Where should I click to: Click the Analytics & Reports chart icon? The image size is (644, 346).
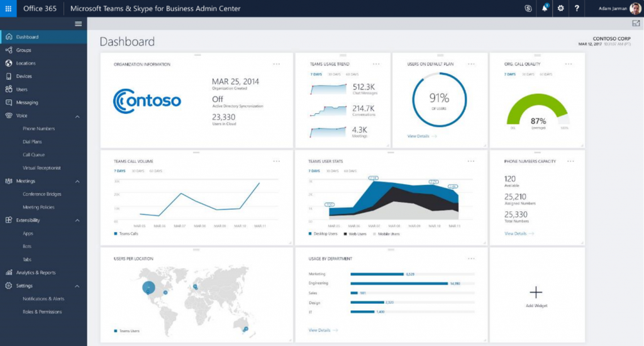tap(9, 272)
